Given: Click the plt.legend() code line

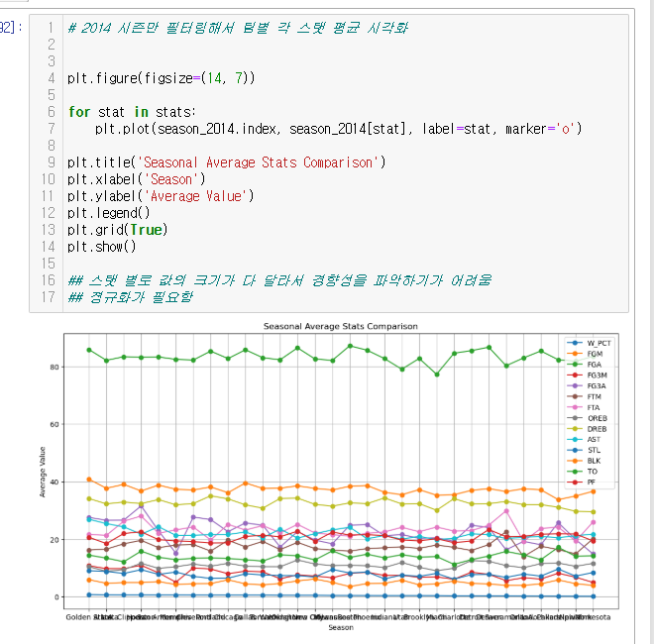Looking at the screenshot, I should (x=108, y=213).
